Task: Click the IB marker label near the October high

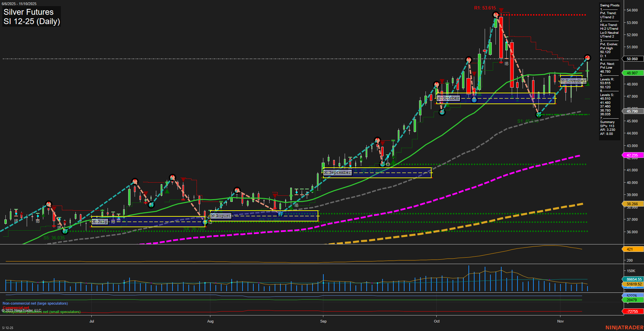Action: [506, 63]
